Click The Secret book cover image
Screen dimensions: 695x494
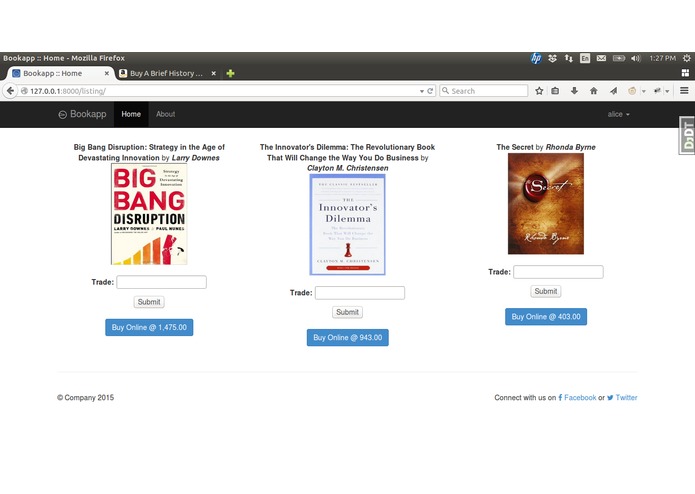click(546, 204)
